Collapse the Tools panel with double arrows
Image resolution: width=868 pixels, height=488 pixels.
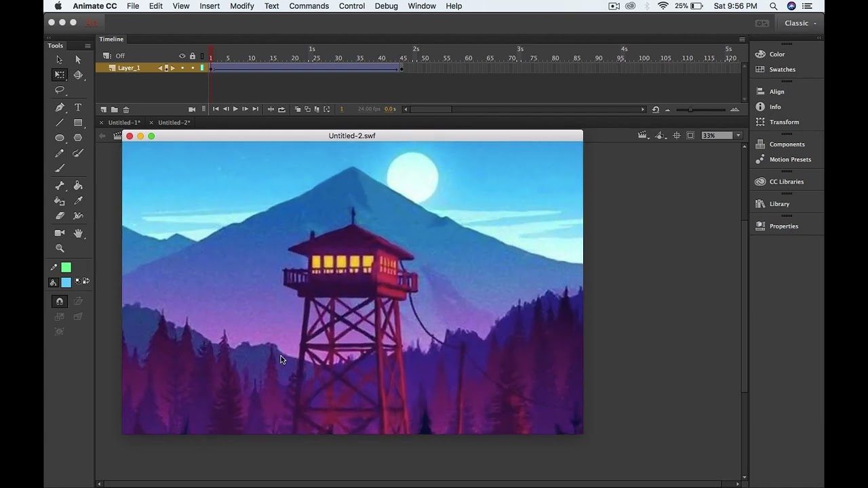point(49,38)
